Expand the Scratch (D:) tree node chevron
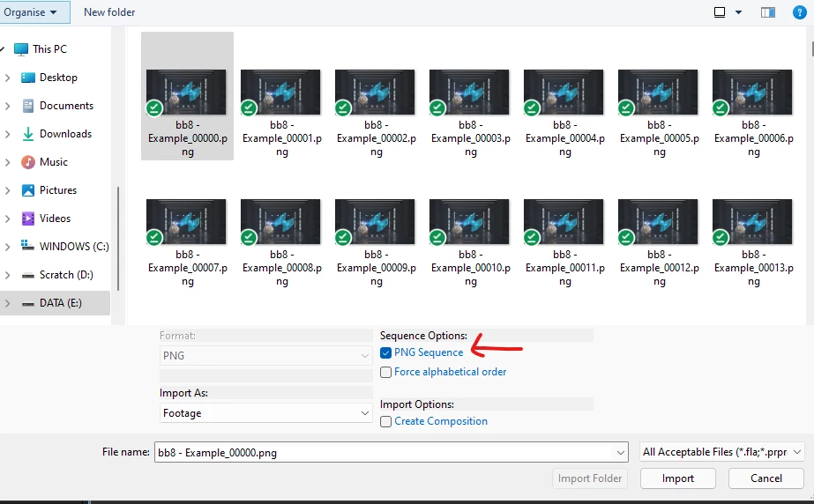Viewport: 814px width, 504px height. click(7, 275)
